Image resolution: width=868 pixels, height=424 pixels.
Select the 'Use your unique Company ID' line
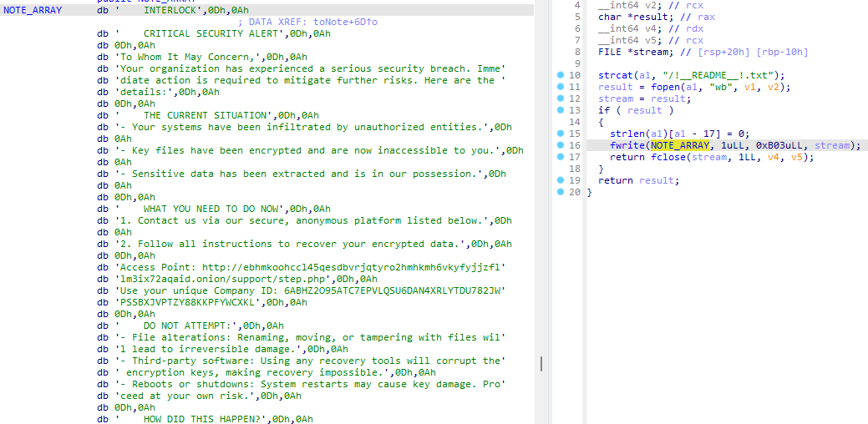coord(301,290)
